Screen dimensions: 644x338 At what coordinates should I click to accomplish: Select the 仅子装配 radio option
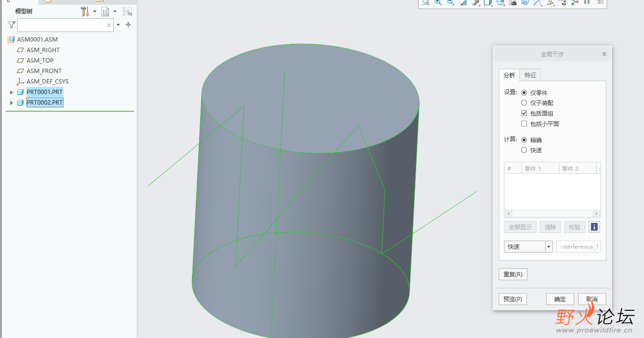point(524,103)
